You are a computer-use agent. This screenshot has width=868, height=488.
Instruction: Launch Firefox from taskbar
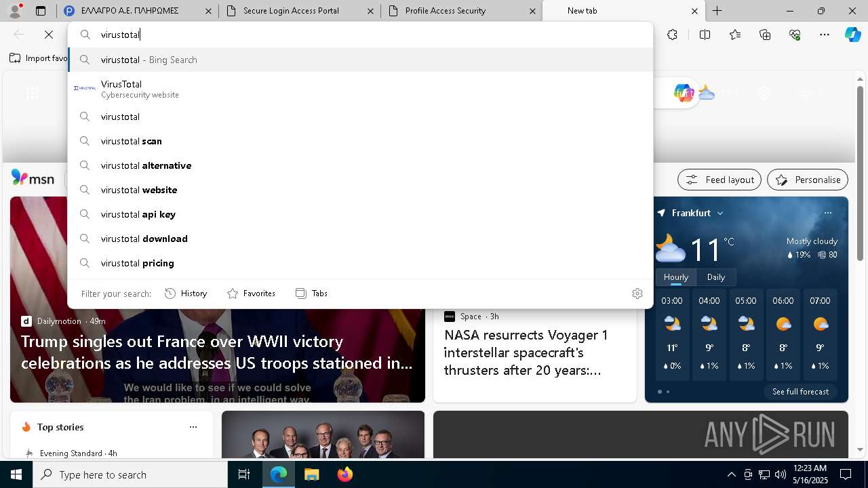pyautogui.click(x=344, y=474)
